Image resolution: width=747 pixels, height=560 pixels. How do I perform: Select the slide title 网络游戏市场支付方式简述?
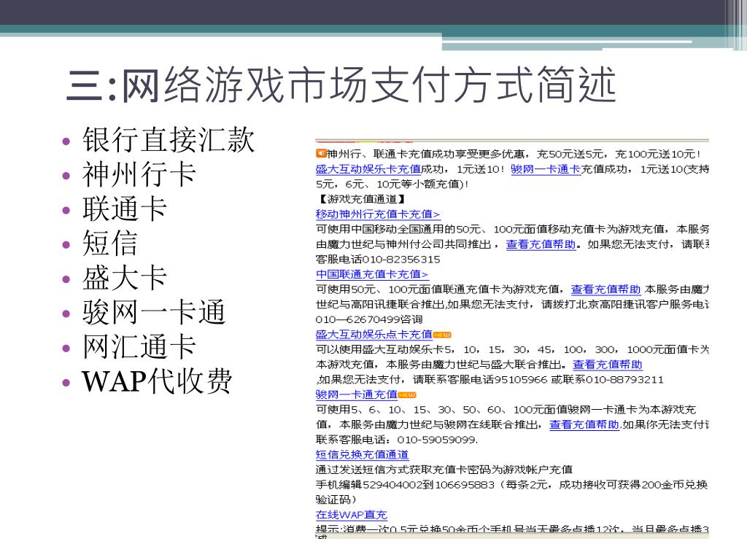(x=368, y=85)
